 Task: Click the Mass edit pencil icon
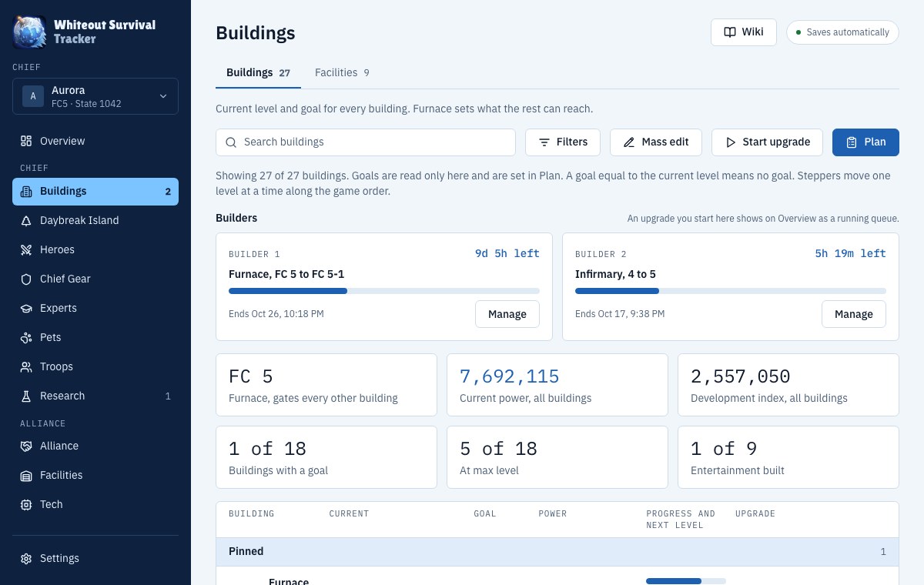pos(629,142)
